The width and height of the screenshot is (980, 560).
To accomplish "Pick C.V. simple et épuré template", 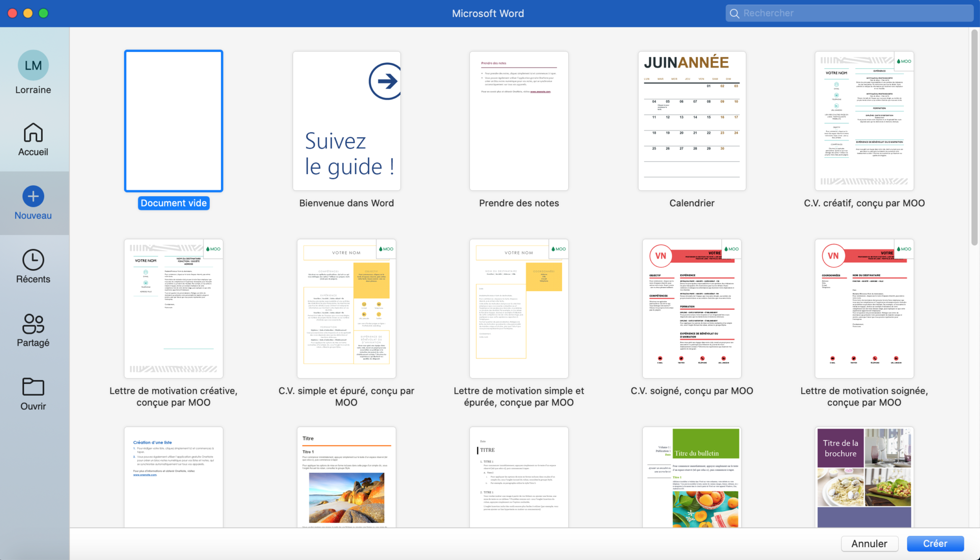I will 346,308.
